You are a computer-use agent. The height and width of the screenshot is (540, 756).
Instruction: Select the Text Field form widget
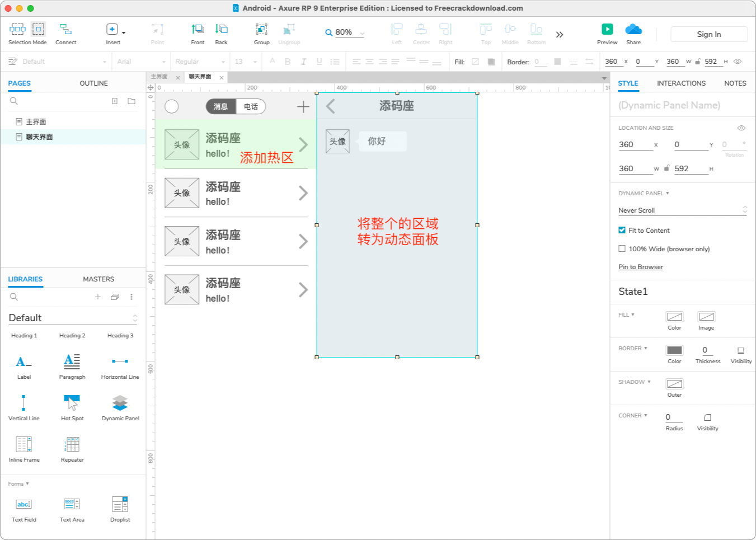24,509
